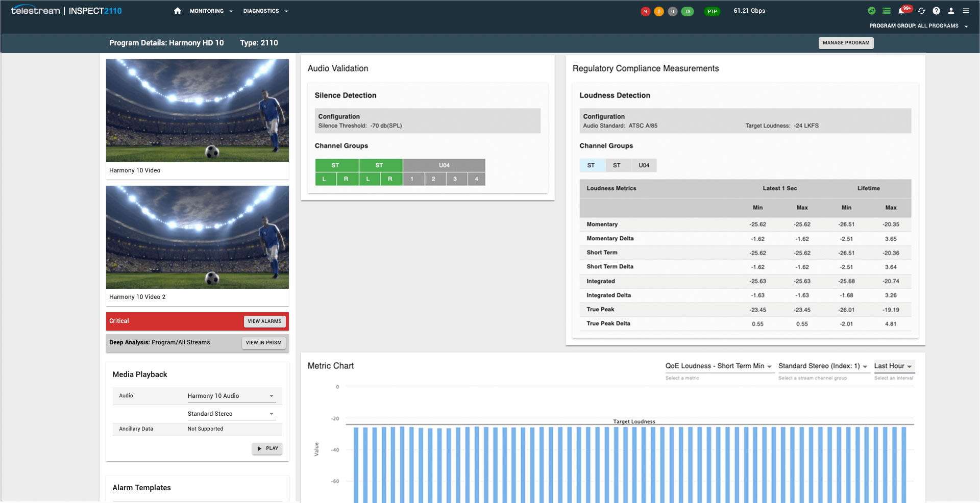
Task: Open the Harmony 10 Video 2 thumbnail
Action: click(x=198, y=237)
